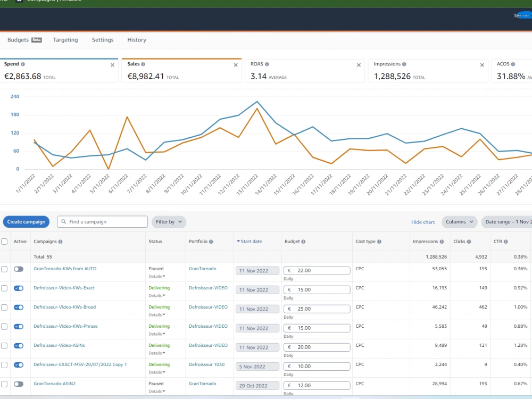Expand Details for Defroisseur-Video-KWs-Broad

click(157, 315)
